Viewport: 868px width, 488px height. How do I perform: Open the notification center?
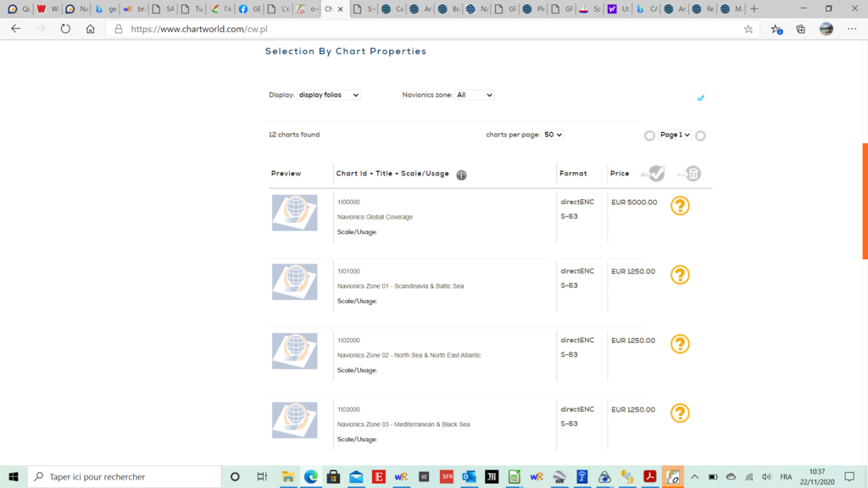[x=849, y=476]
